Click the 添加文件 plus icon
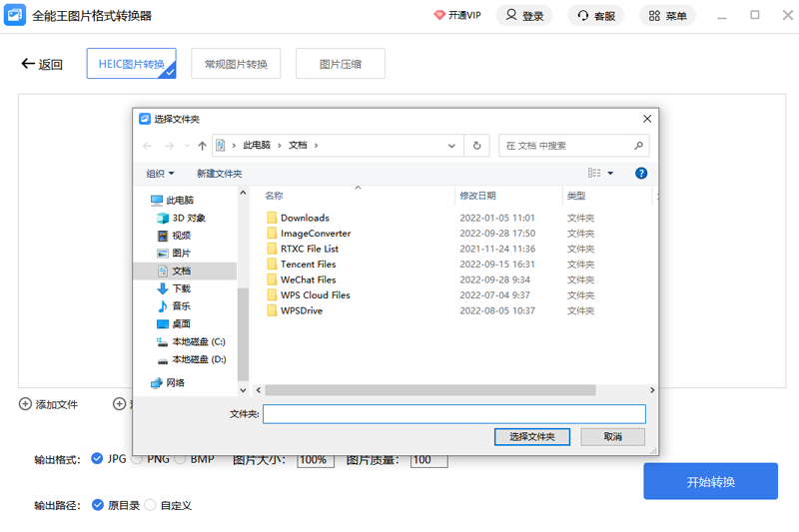The image size is (799, 532). click(25, 404)
